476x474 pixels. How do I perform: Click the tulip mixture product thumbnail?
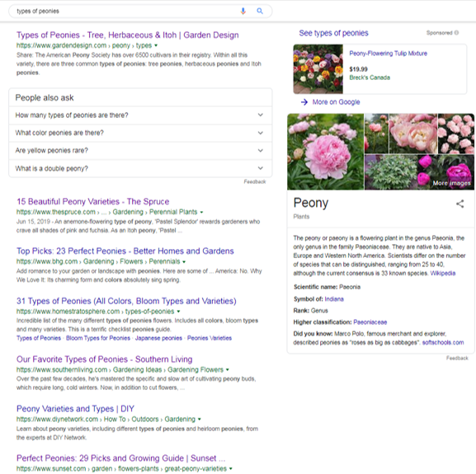(x=318, y=69)
